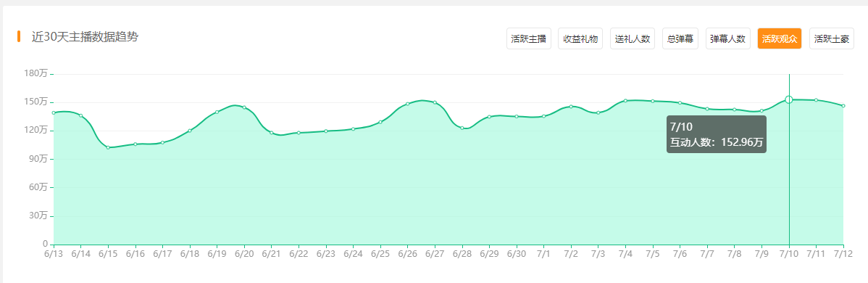Select the 6/13 starting data point
The image size is (868, 283).
[54, 112]
